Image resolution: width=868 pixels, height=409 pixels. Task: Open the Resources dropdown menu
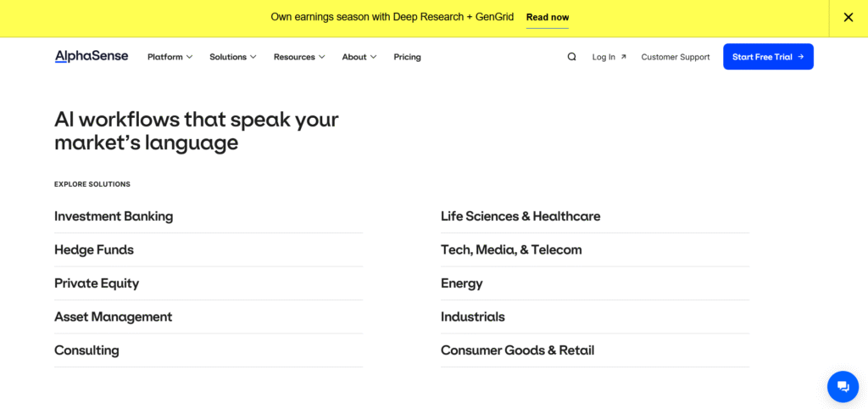click(299, 57)
